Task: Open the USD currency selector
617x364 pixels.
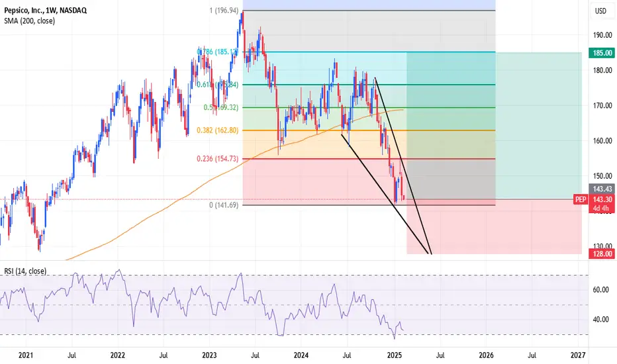Action: tap(600, 11)
